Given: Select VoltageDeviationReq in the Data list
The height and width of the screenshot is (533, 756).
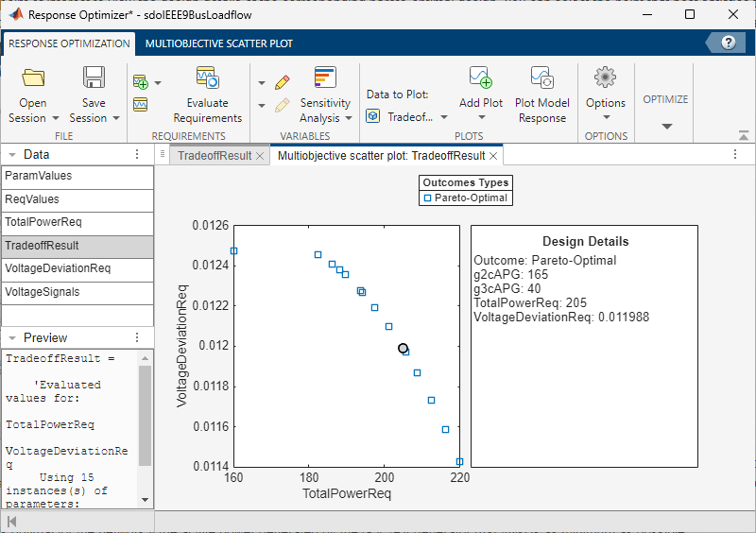Looking at the screenshot, I should [x=58, y=268].
